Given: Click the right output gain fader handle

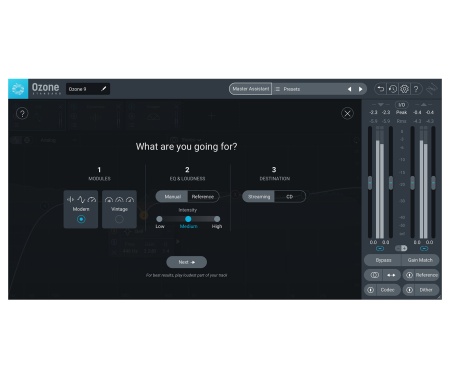Looking at the screenshot, I should 433,183.
